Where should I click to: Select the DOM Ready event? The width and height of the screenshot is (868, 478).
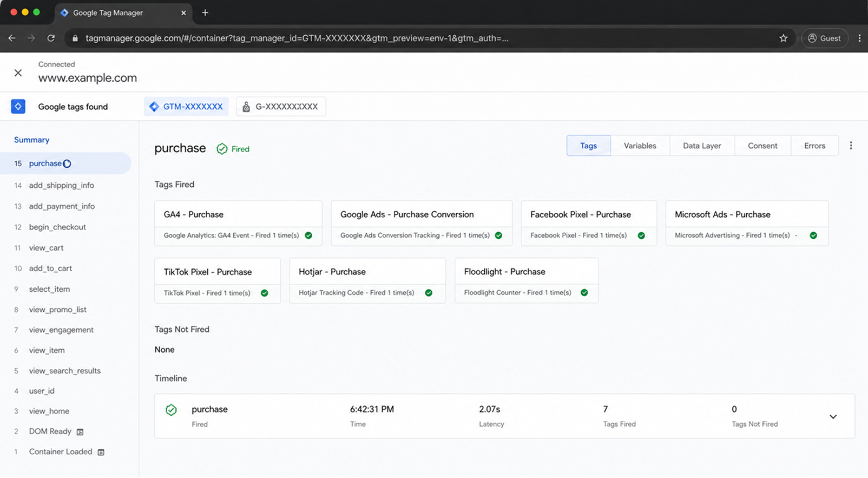coord(50,431)
